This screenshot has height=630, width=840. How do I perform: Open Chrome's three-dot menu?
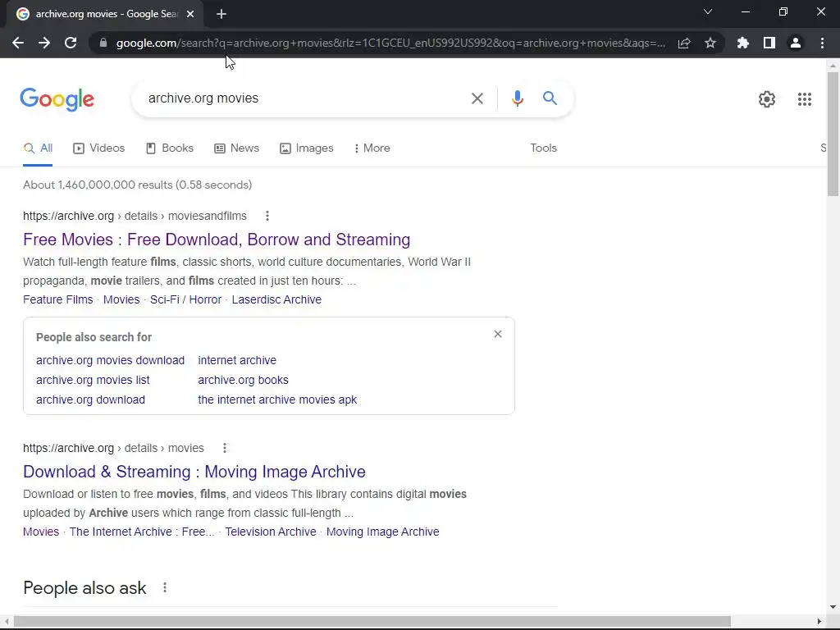tap(822, 43)
